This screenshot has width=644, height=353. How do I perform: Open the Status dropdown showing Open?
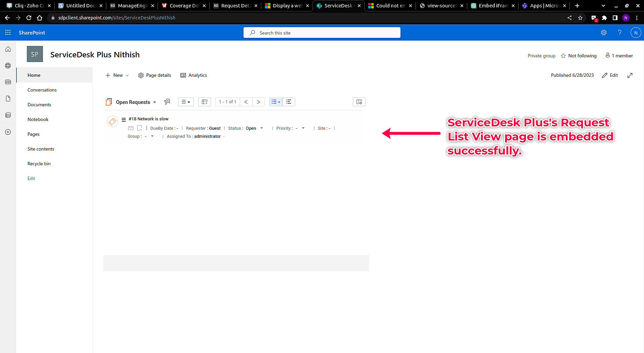point(261,128)
